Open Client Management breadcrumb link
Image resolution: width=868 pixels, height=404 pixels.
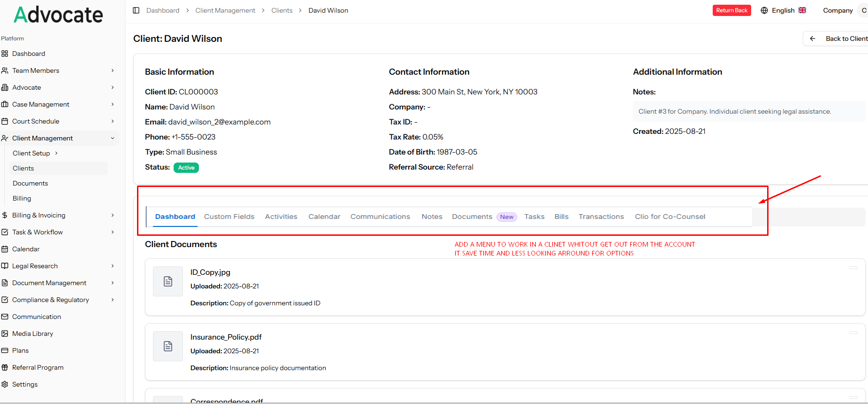coord(225,10)
